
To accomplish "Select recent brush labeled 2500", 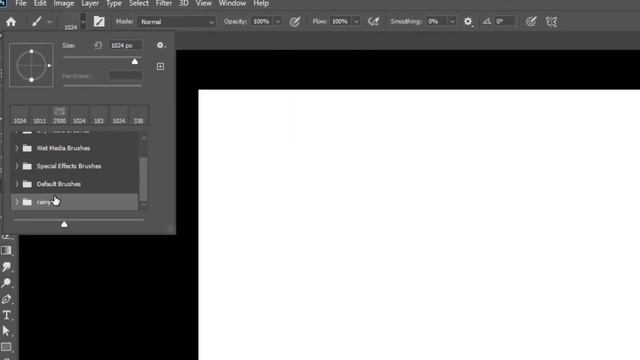I will (59, 115).
